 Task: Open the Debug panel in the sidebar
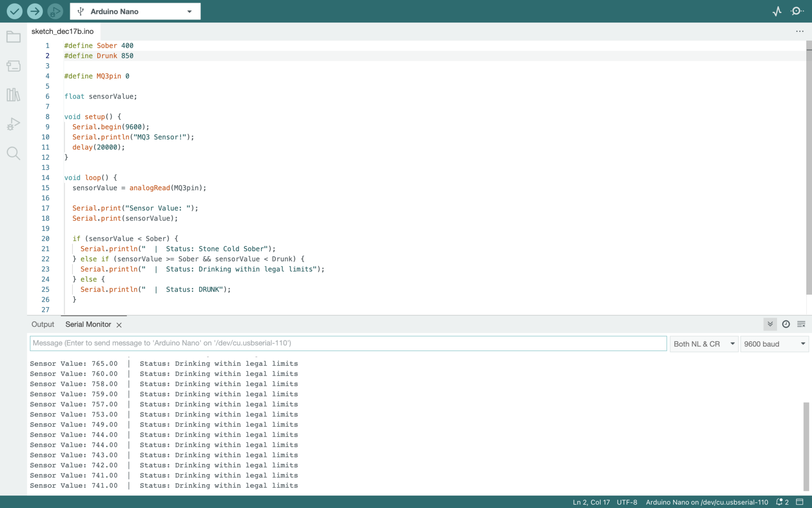tap(14, 124)
